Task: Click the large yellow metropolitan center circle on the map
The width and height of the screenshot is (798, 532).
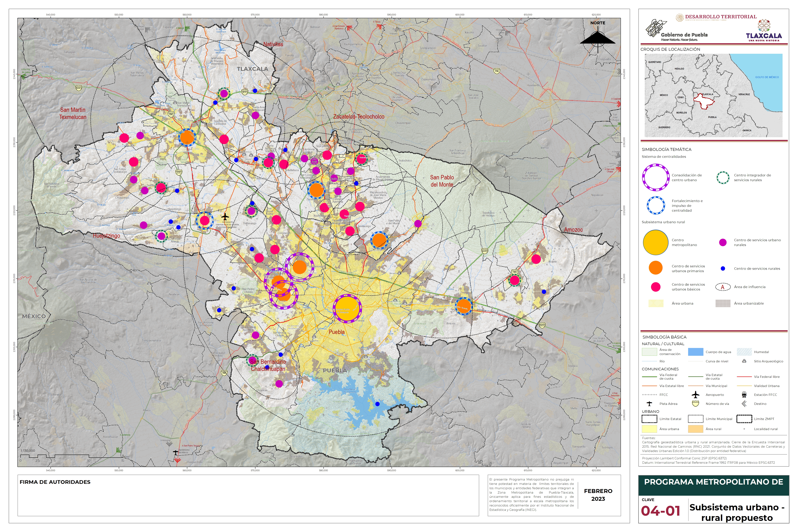Action: click(x=347, y=308)
